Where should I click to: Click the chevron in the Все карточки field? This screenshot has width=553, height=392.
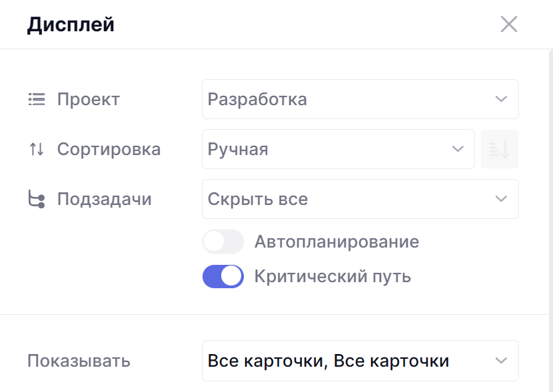(501, 361)
